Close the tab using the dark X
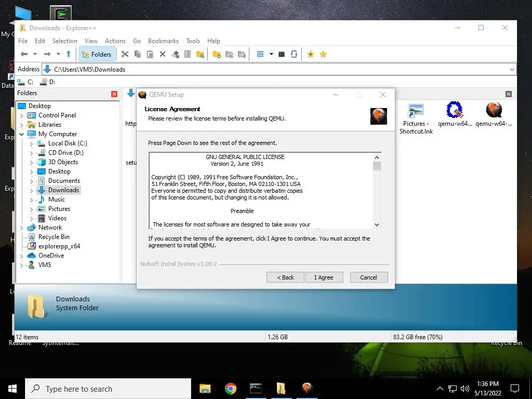 click(x=508, y=94)
